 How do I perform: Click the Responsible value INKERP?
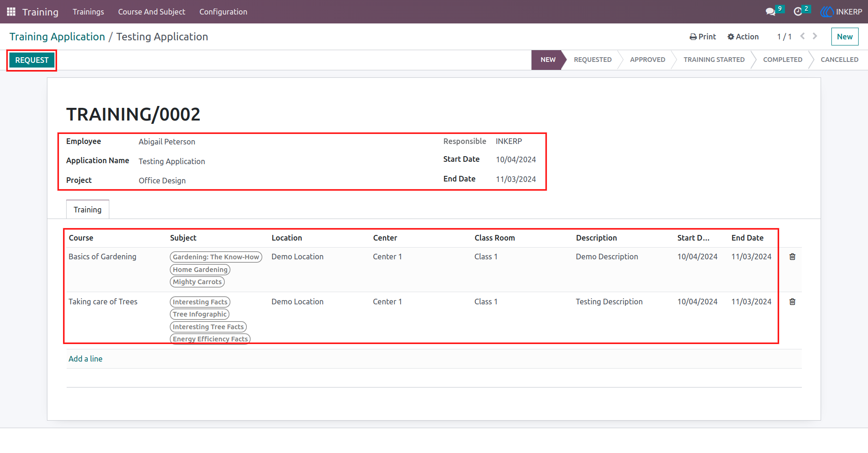[x=509, y=141]
